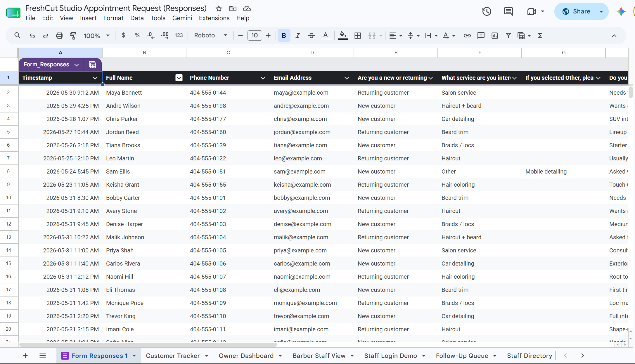Viewport: 635px width, 364px height.
Task: Open the functions sigma menu
Action: [540, 36]
